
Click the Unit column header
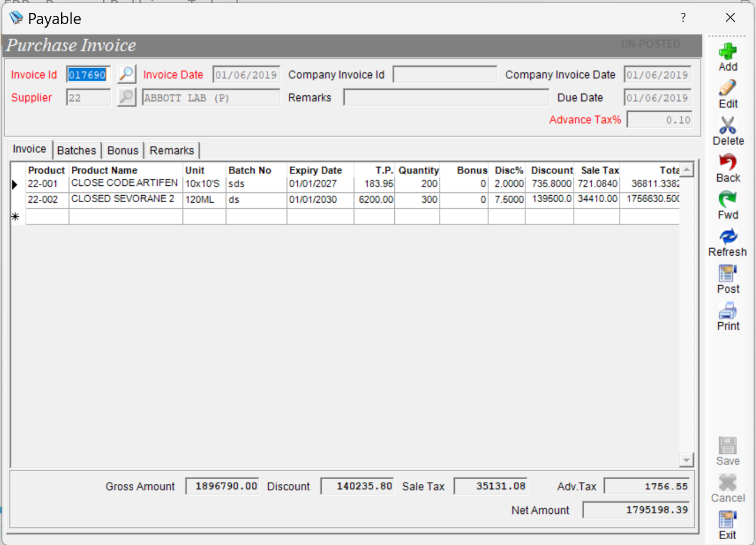click(x=204, y=170)
